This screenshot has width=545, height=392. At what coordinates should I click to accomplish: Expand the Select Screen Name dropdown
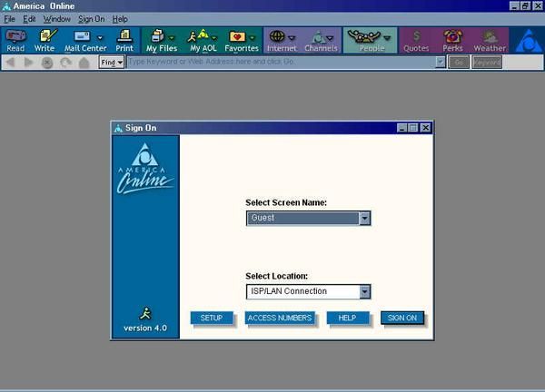(x=364, y=219)
